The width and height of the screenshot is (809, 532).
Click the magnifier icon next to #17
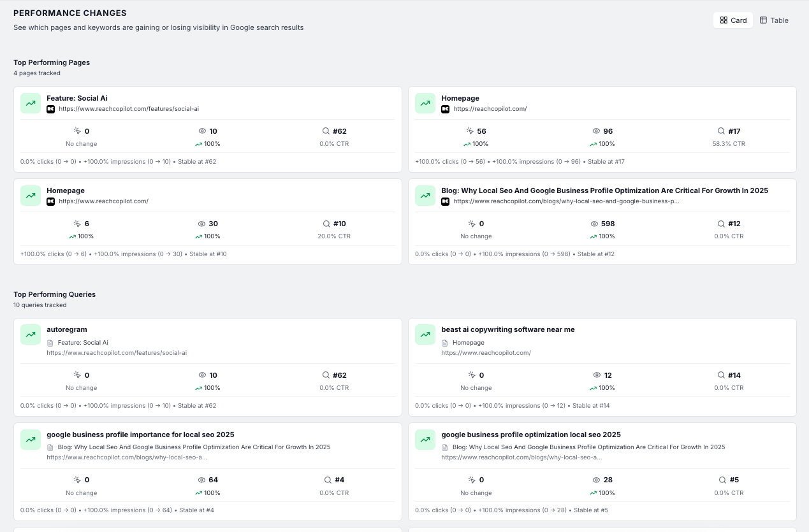pyautogui.click(x=721, y=131)
